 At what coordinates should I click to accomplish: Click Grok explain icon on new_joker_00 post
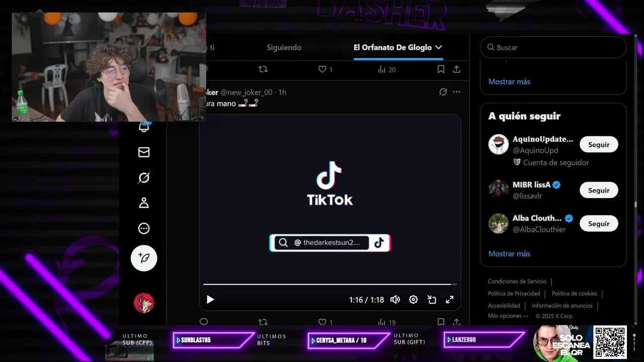click(443, 92)
